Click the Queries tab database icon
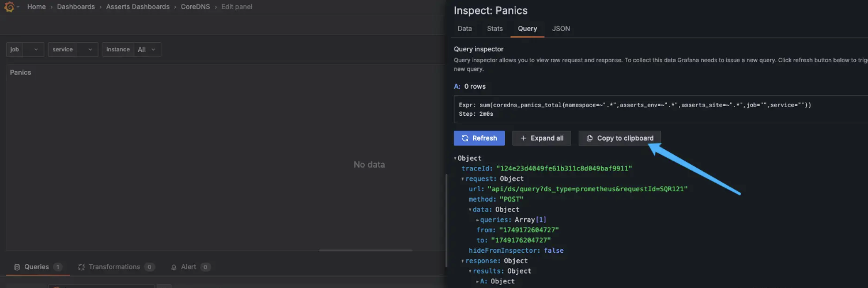 (17, 267)
